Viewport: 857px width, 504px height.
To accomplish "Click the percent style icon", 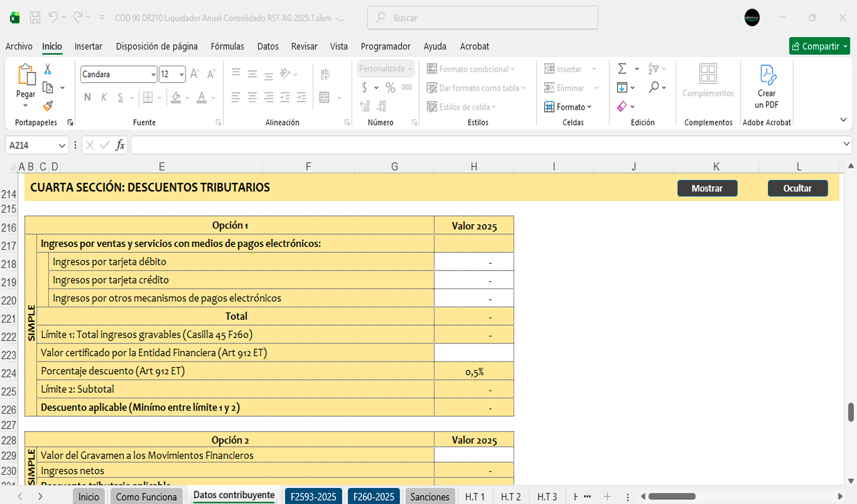I will [x=390, y=88].
